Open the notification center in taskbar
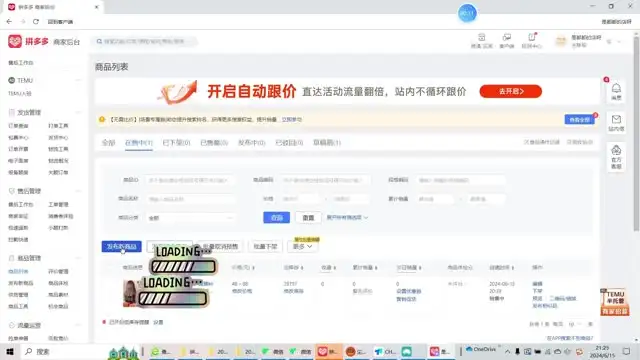The image size is (640, 360). tap(627, 351)
